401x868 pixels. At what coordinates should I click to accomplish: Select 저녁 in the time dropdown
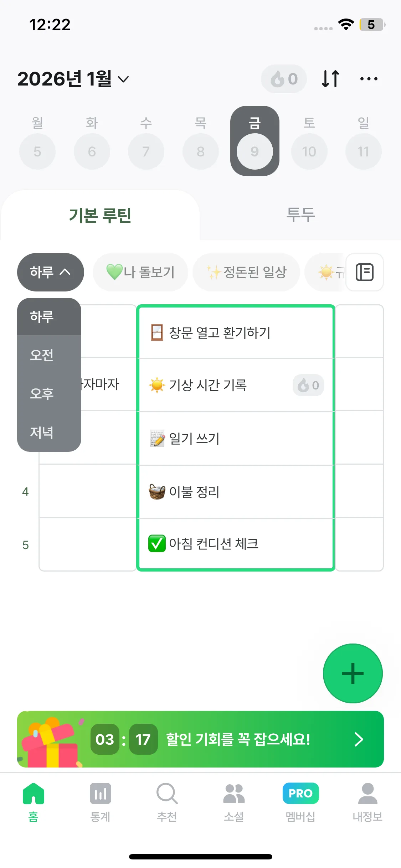[42, 432]
